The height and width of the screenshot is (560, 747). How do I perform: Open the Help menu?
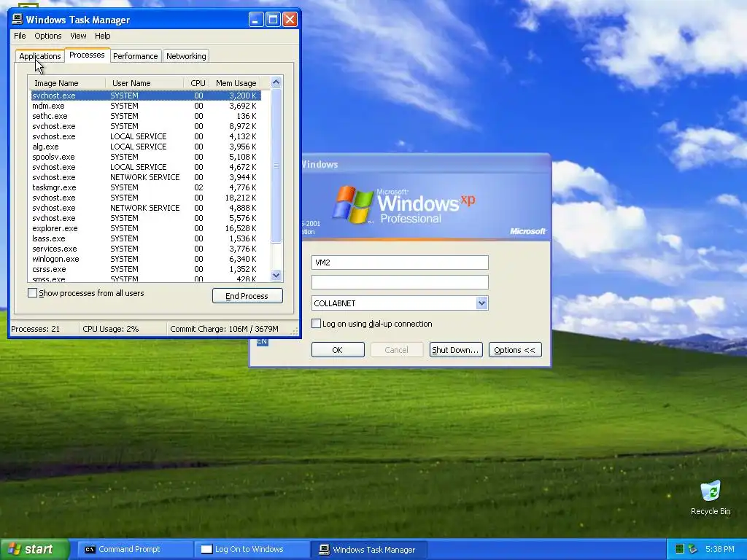[102, 36]
